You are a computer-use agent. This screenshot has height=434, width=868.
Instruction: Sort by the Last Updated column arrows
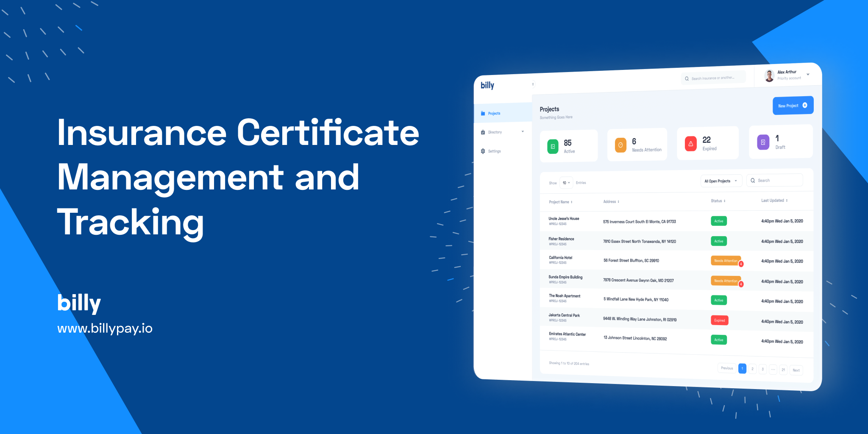[787, 200]
